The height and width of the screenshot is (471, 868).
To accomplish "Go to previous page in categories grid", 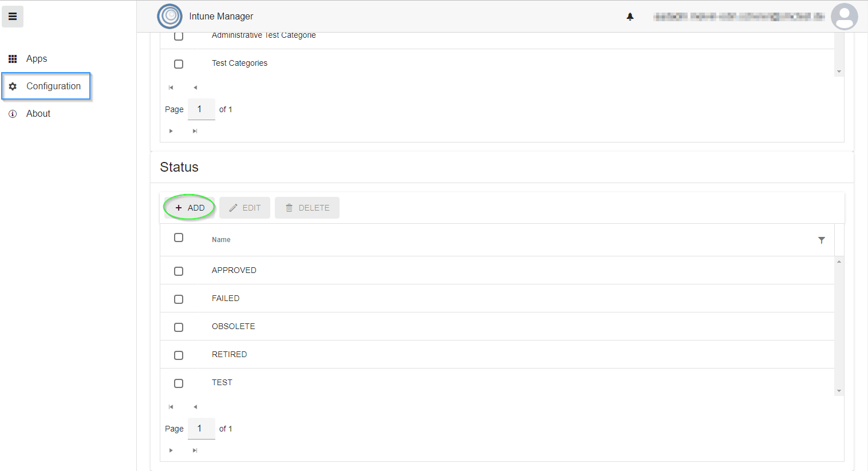I will 195,88.
